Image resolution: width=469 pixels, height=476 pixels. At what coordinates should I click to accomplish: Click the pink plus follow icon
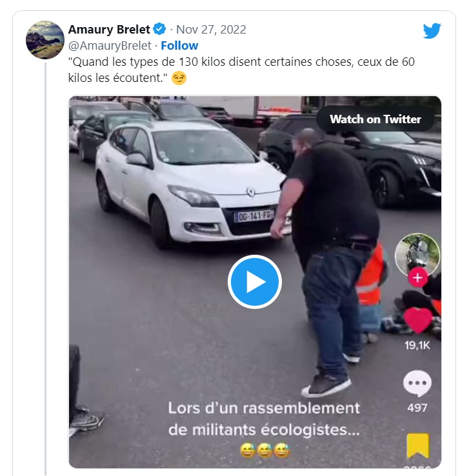(417, 278)
